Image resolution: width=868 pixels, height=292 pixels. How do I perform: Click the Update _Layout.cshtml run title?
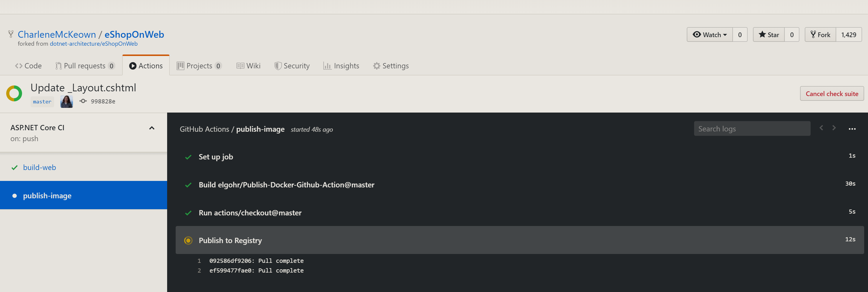[x=83, y=88]
